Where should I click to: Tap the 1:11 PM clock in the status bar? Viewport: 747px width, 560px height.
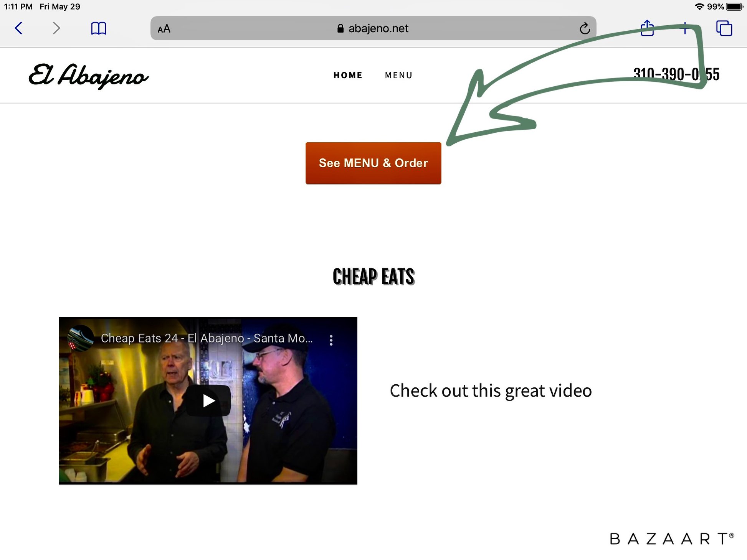[x=18, y=7]
